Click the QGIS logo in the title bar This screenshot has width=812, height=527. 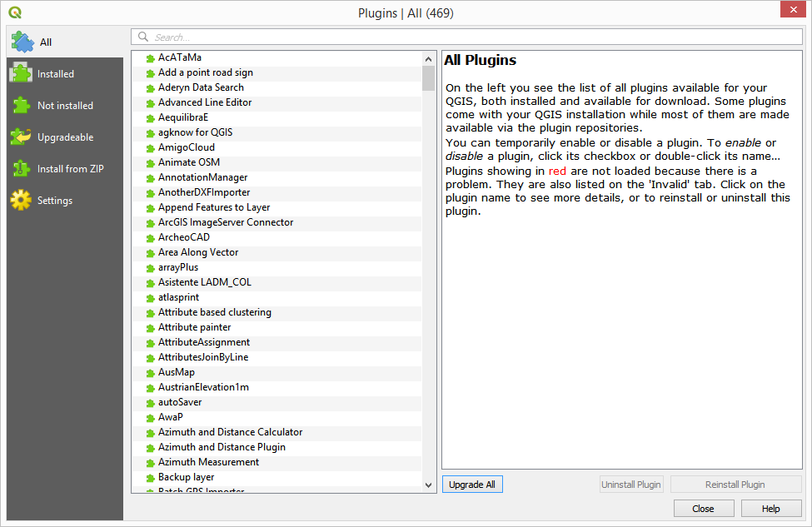click(15, 12)
